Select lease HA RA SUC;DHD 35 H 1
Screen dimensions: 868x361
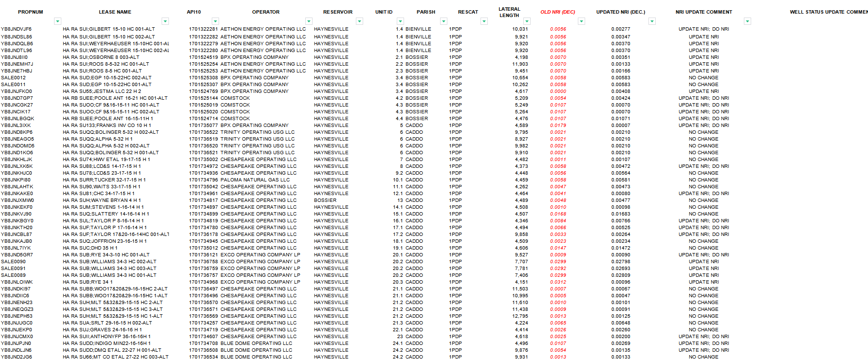tap(90, 248)
